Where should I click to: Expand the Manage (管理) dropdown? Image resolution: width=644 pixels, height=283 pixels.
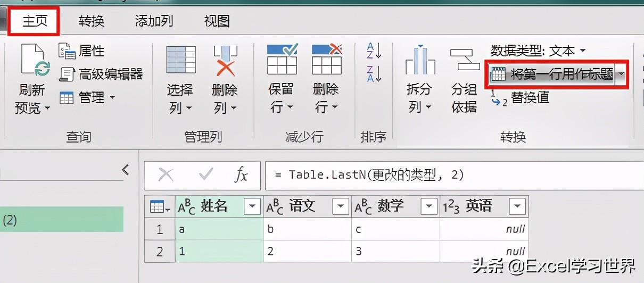(112, 97)
